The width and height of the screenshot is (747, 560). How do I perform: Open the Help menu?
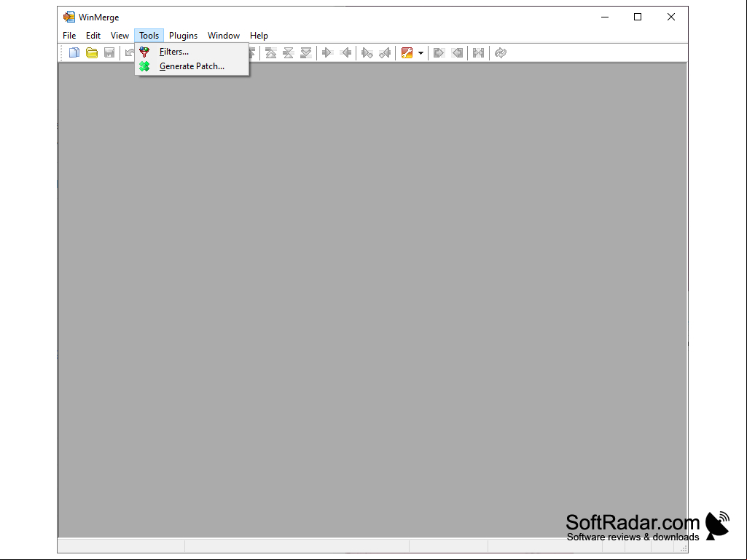(259, 36)
